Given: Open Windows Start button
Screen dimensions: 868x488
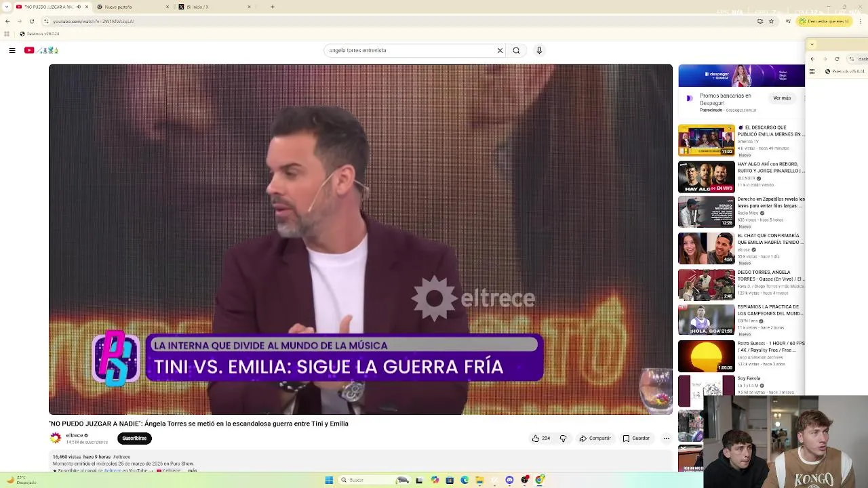Looking at the screenshot, I should click(329, 480).
